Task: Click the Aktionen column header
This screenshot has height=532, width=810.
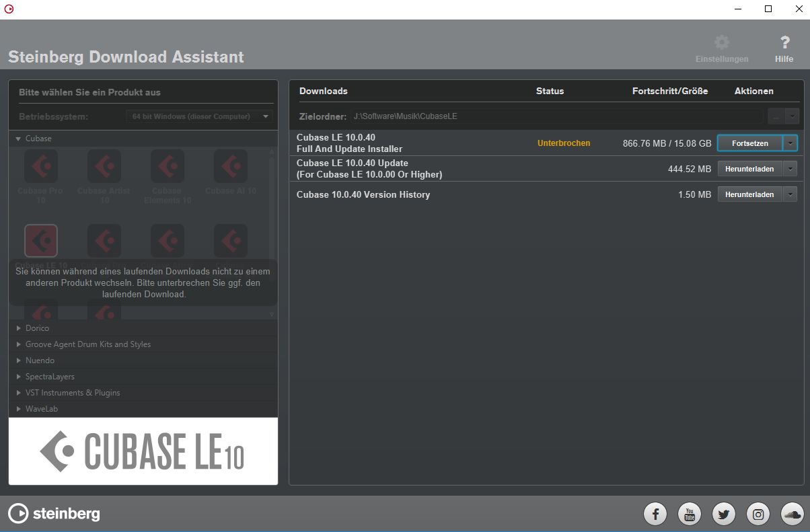Action: point(754,91)
